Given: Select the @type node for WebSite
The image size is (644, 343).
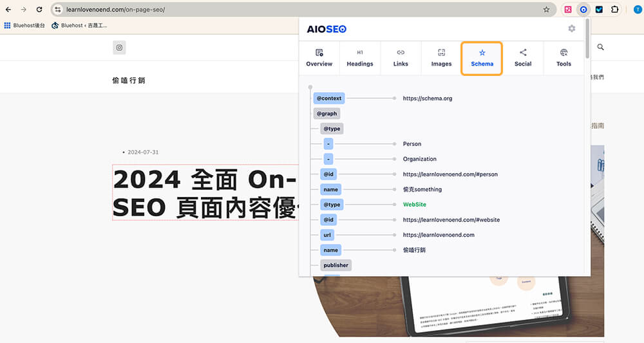Looking at the screenshot, I should point(332,205).
